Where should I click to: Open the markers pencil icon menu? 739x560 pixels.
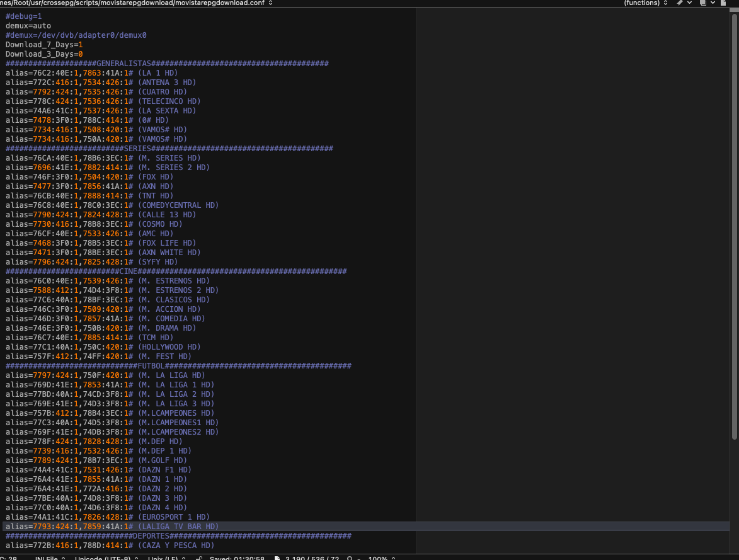680,3
